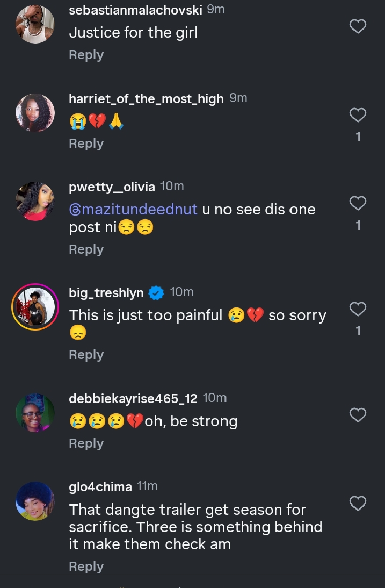Tap heart on glo4chima's comment
Image resolution: width=385 pixels, height=588 pixels.
coord(358,503)
